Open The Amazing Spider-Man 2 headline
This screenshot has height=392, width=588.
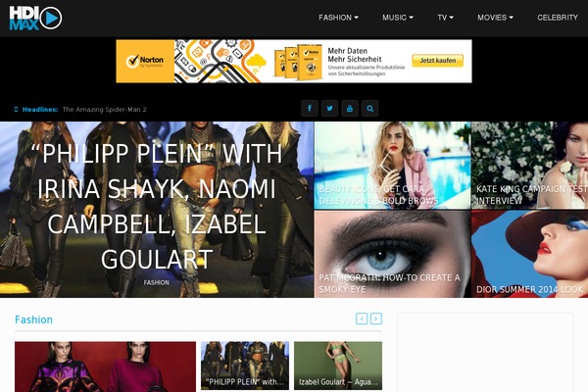[104, 110]
